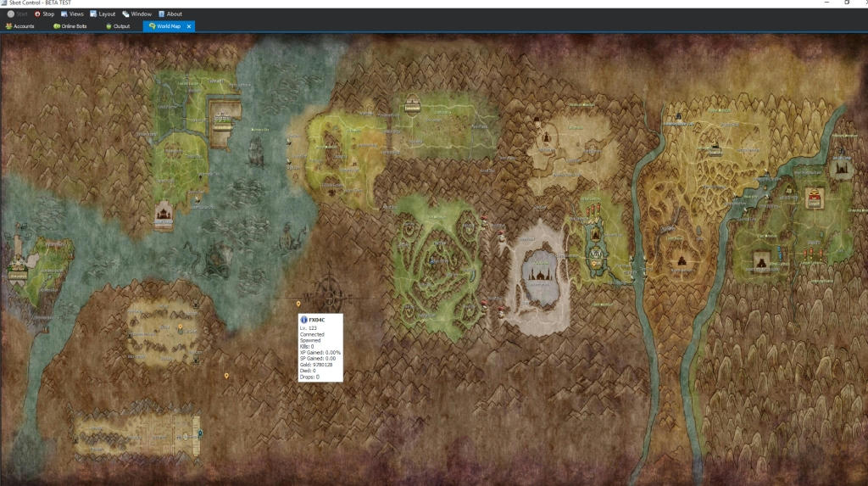Image resolution: width=868 pixels, height=486 pixels.
Task: Click the orange pin above FX04C tooltip
Action: (x=298, y=304)
